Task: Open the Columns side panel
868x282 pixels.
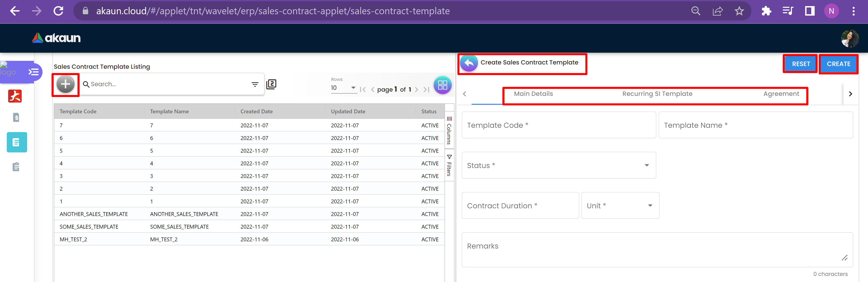Action: pyautogui.click(x=449, y=130)
